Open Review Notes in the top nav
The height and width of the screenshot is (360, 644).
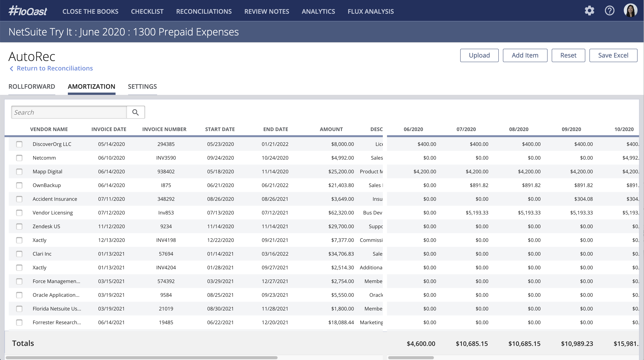267,11
